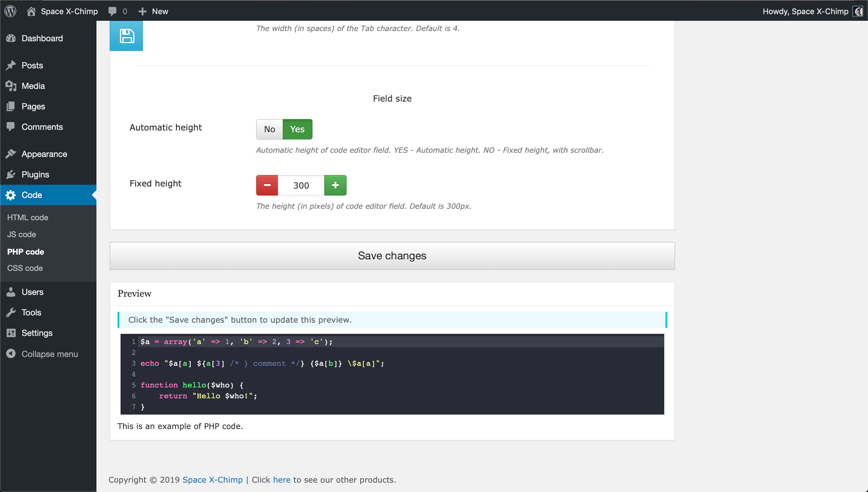
Task: Enable Automatic height Yes option
Action: coord(297,129)
